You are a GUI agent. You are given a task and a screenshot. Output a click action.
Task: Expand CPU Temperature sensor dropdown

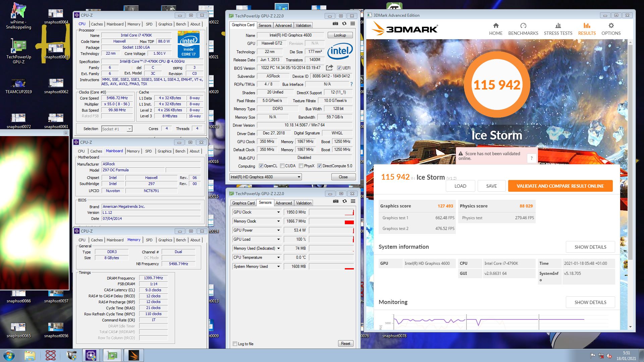[278, 257]
